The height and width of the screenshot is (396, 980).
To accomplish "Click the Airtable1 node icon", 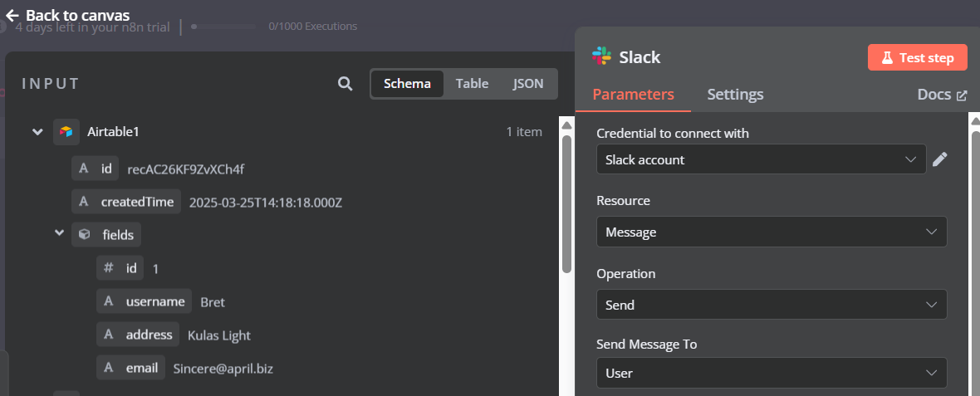I will (x=66, y=132).
